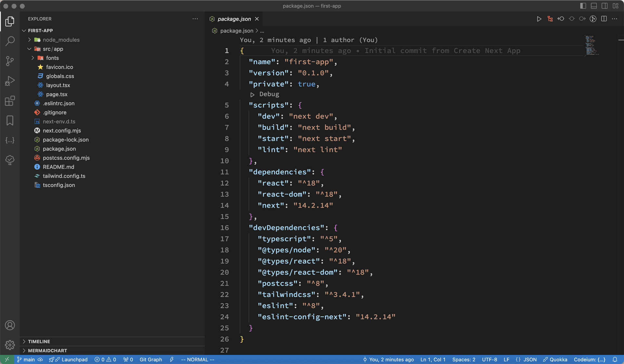624x364 pixels.
Task: Click the blame annotation CodeLens '1 author (You)'
Action: 350,40
